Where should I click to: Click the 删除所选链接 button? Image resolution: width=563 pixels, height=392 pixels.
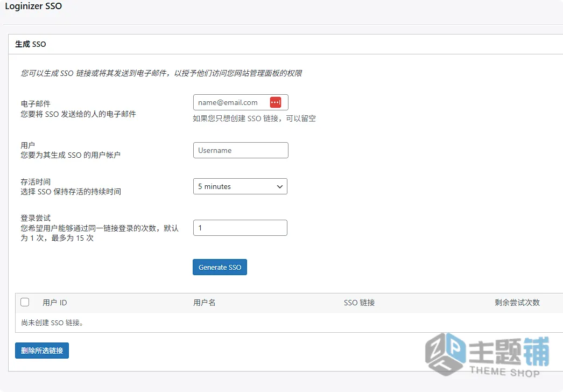[x=42, y=351]
